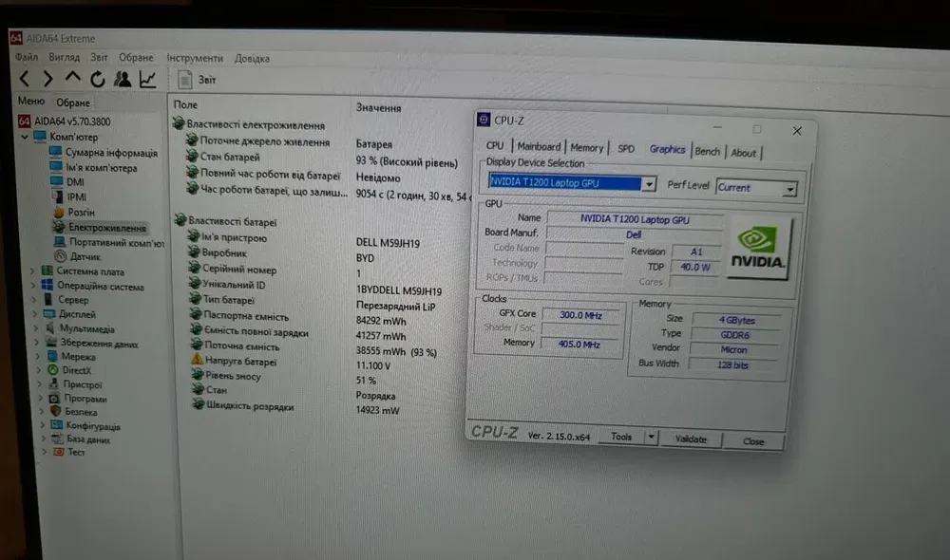The image size is (950, 560).
Task: Go up one level with up arrow
Action: 72,79
